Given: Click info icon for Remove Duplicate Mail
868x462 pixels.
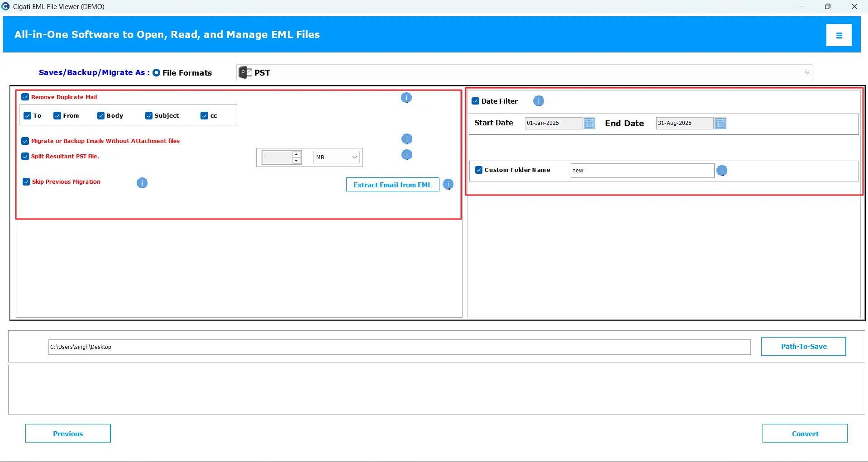Looking at the screenshot, I should (406, 97).
